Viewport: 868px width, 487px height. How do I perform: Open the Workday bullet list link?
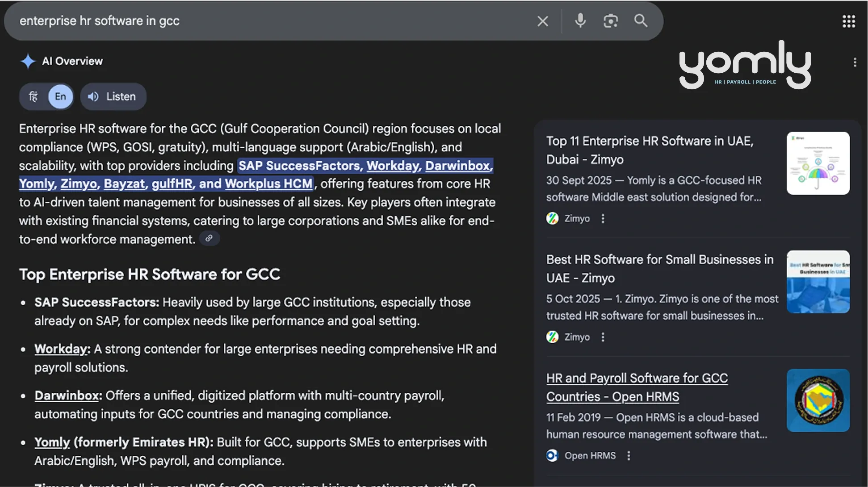point(62,349)
